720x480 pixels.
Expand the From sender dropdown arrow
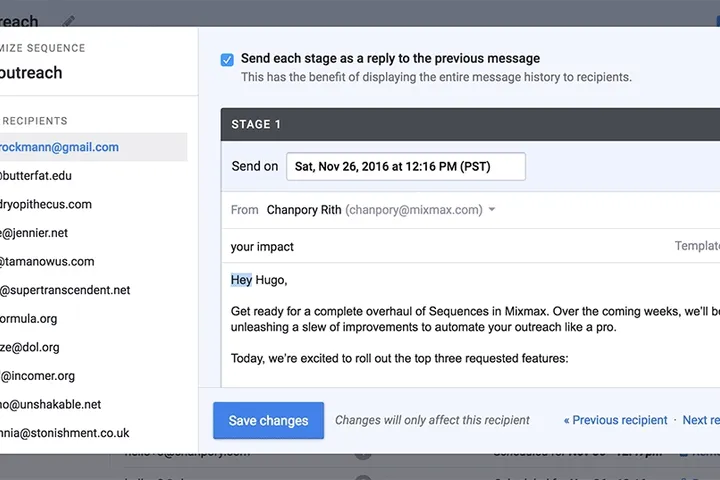tap(492, 209)
